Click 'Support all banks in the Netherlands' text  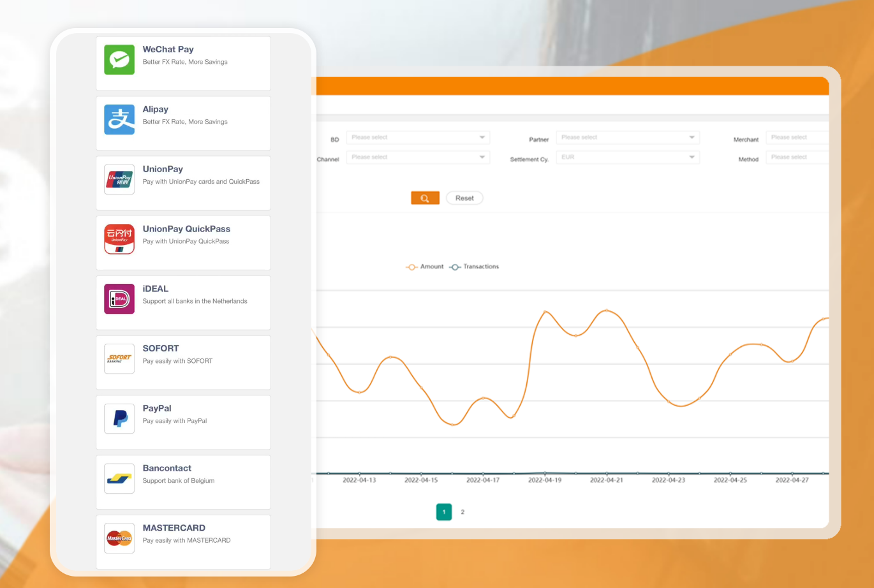pos(195,301)
